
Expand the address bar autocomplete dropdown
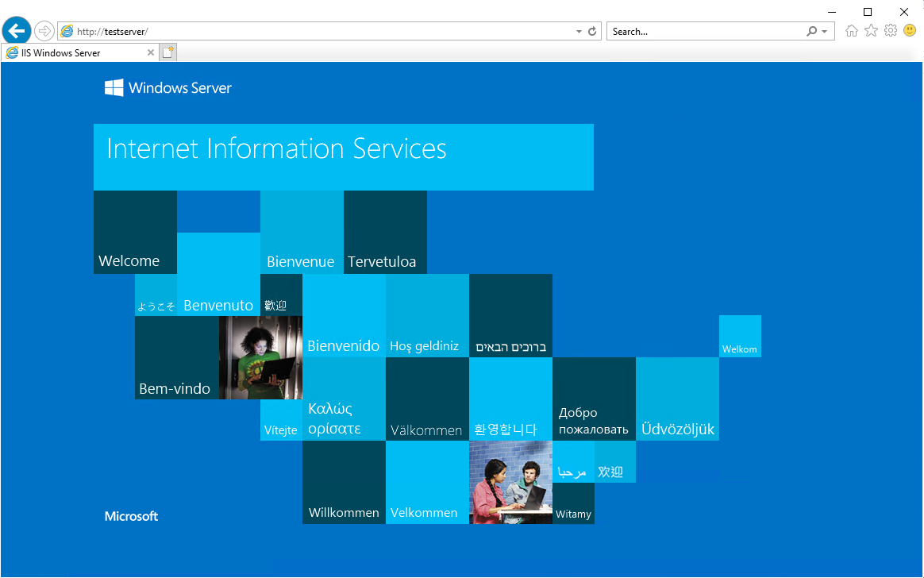(x=579, y=31)
